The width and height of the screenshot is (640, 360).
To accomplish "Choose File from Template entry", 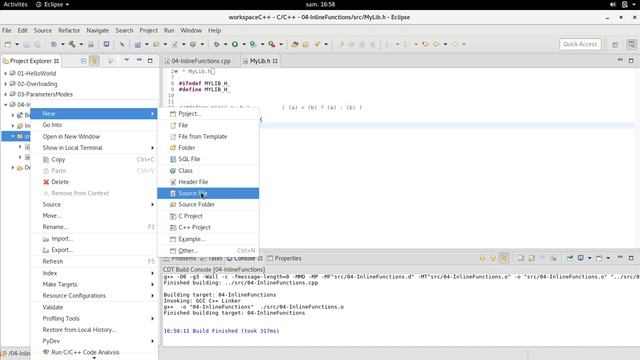I will click(208, 136).
